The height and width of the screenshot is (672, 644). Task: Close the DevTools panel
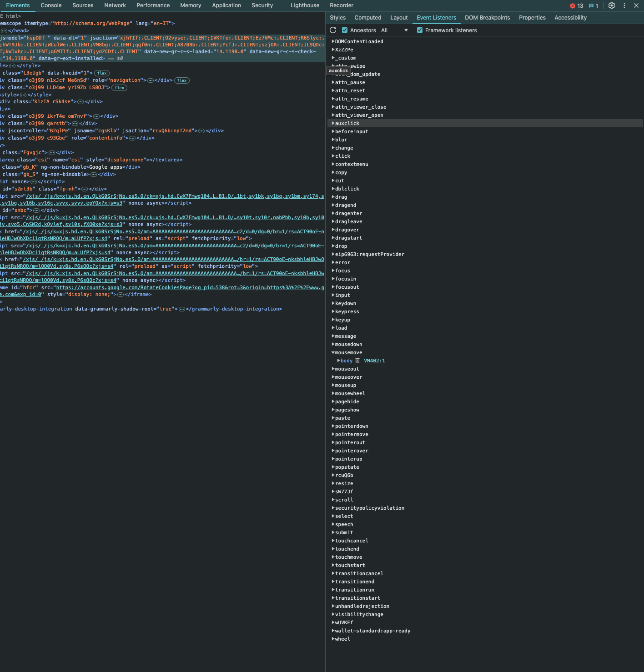coord(636,5)
